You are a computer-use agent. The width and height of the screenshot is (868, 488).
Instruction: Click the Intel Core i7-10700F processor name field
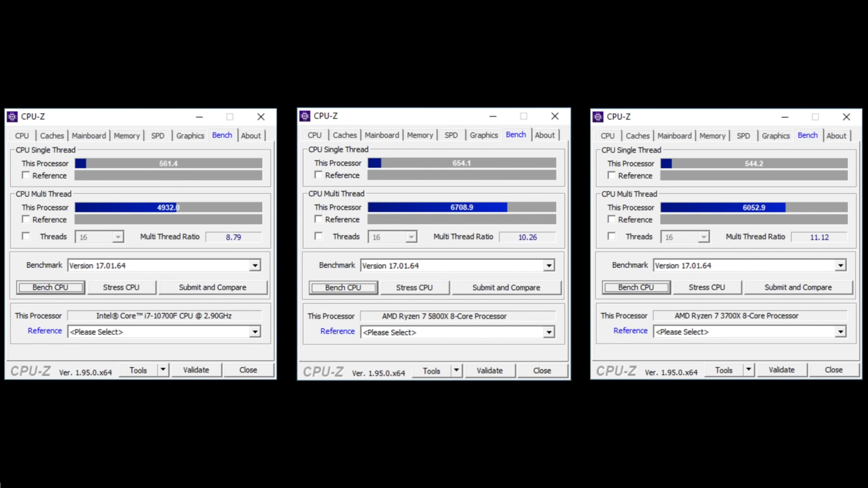164,316
